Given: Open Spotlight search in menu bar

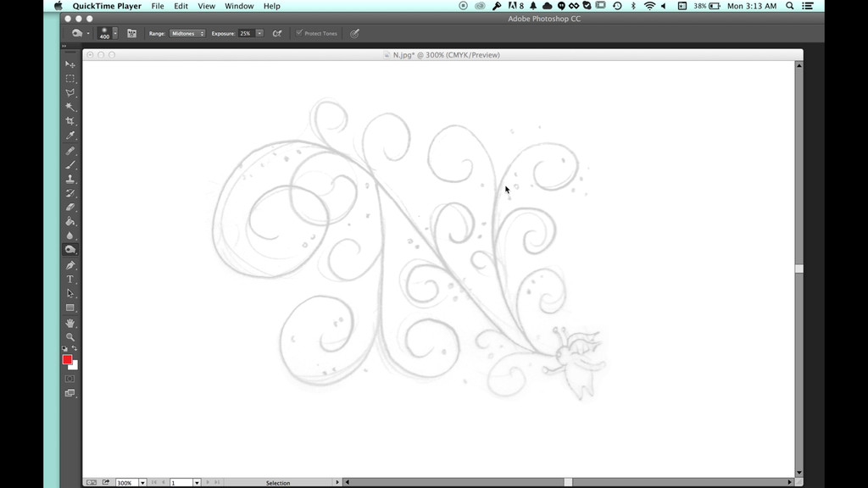Looking at the screenshot, I should click(x=790, y=6).
